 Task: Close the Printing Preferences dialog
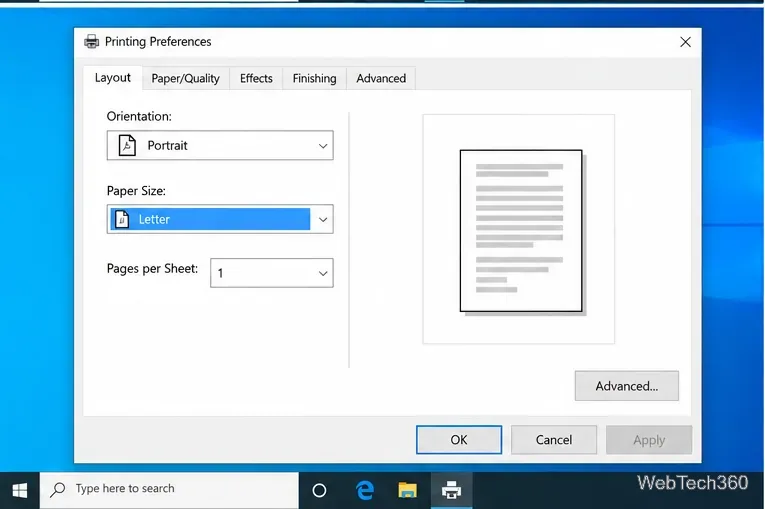tap(685, 42)
